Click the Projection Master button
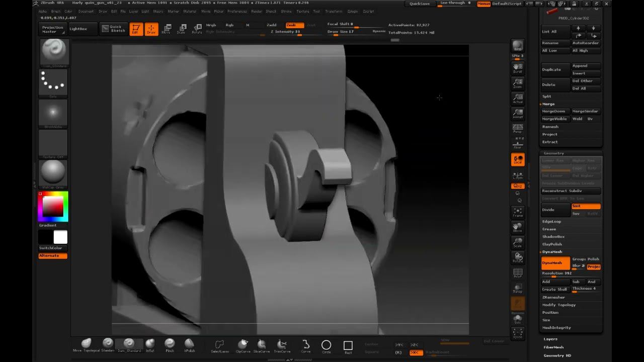 53,30
